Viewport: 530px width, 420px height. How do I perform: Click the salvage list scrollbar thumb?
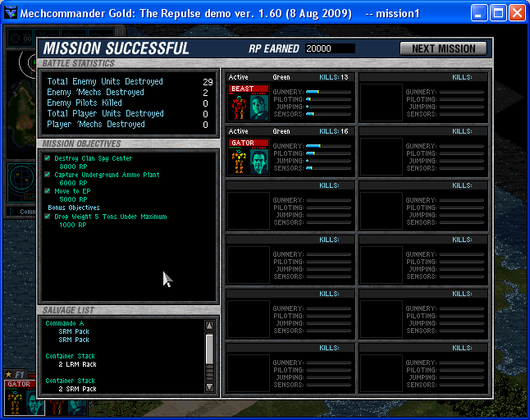(209, 349)
